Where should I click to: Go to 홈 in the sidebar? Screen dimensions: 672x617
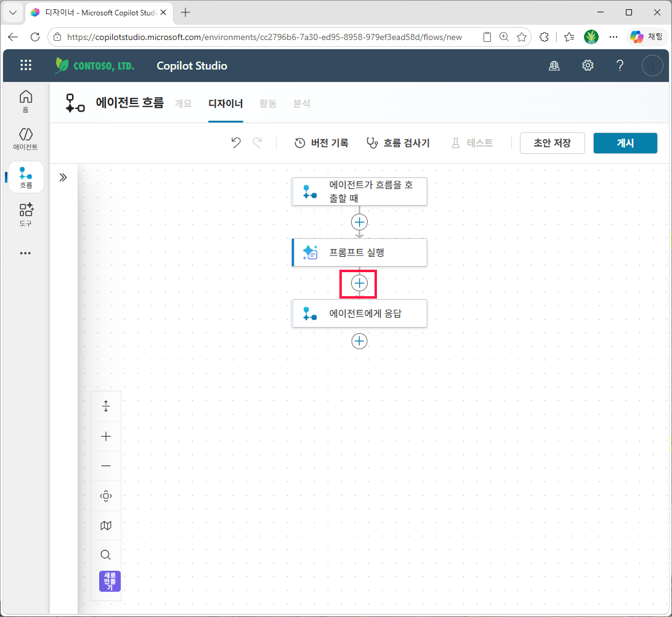pos(26,102)
